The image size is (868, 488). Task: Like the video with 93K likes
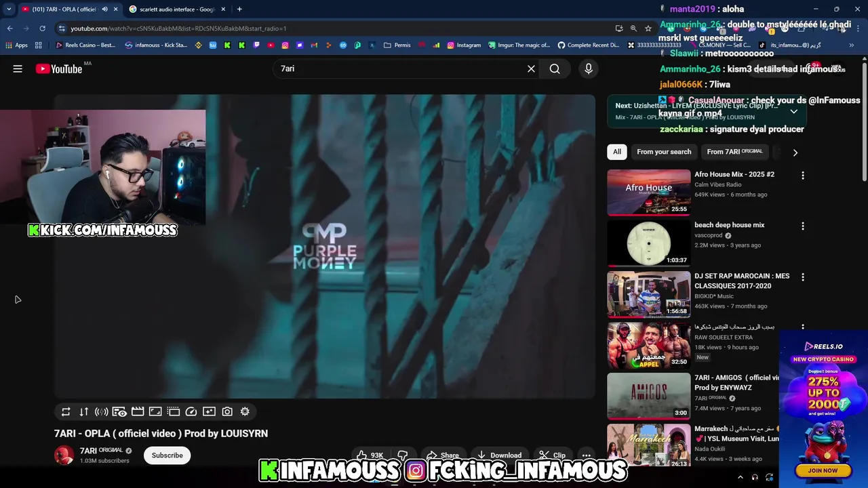tap(370, 455)
